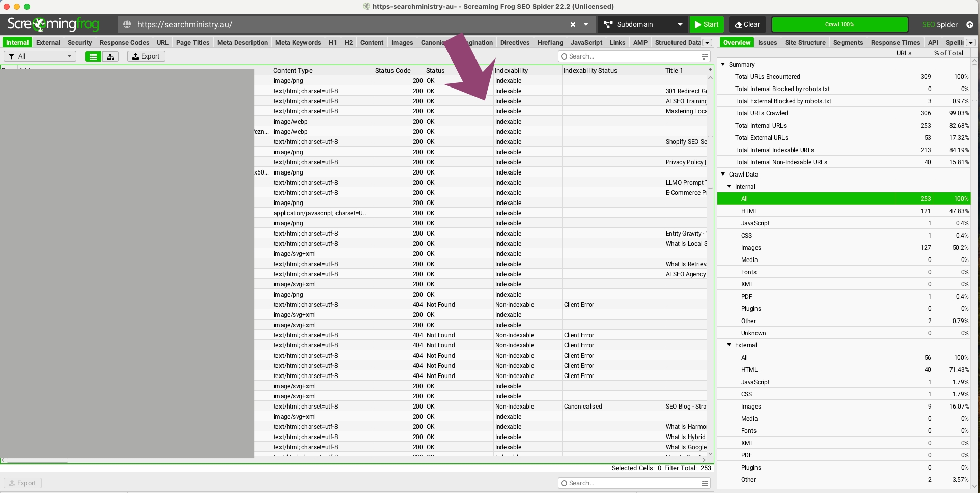The image size is (980, 493).
Task: Collapse the Crawl Data section
Action: pyautogui.click(x=723, y=174)
